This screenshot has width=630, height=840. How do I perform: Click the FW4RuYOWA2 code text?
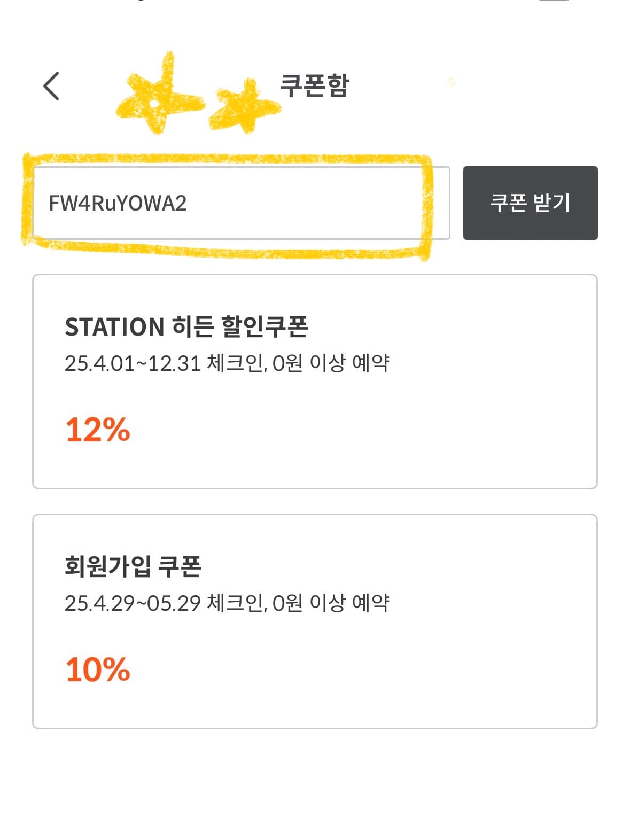pos(118,204)
